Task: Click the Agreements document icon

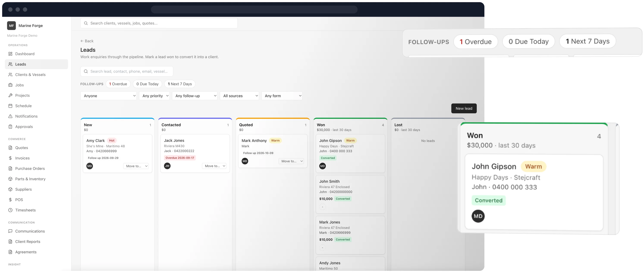Action: pos(10,252)
